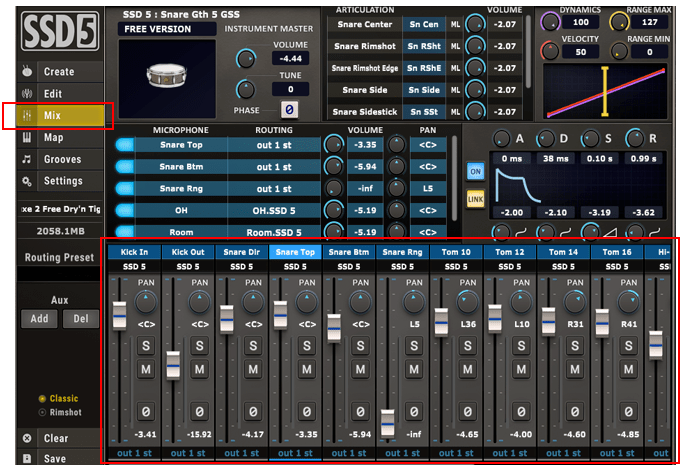Toggle the Snare Top microphone on/off
685x470 pixels.
click(x=125, y=145)
